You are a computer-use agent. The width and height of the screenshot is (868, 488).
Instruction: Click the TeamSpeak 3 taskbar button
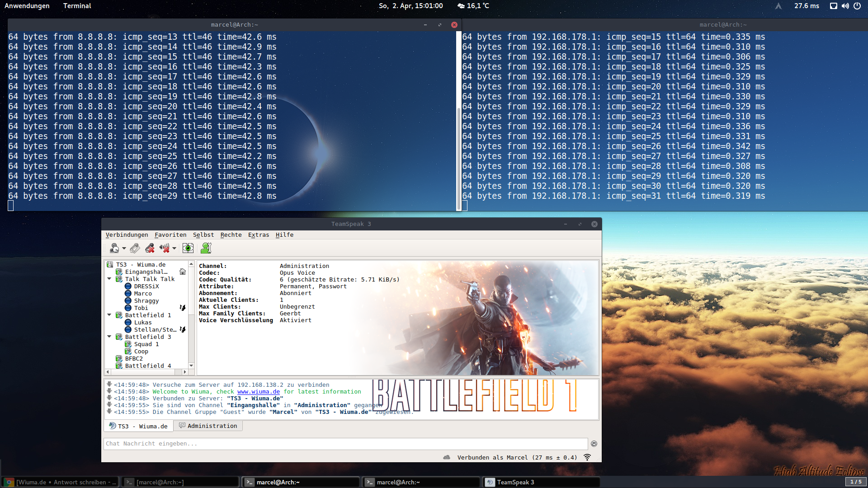click(541, 482)
